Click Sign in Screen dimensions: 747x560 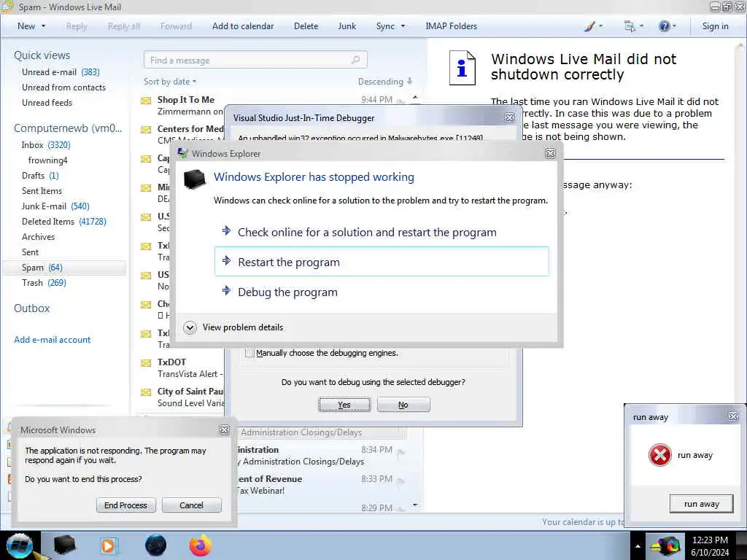pos(715,26)
